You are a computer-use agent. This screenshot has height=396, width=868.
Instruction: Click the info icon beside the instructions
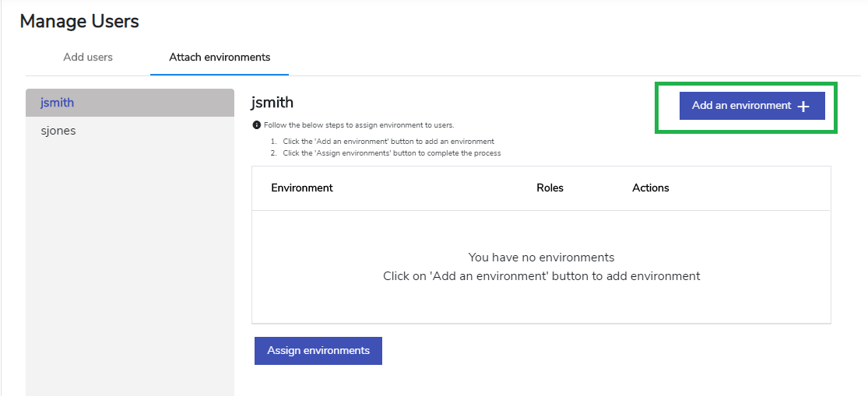(256, 125)
